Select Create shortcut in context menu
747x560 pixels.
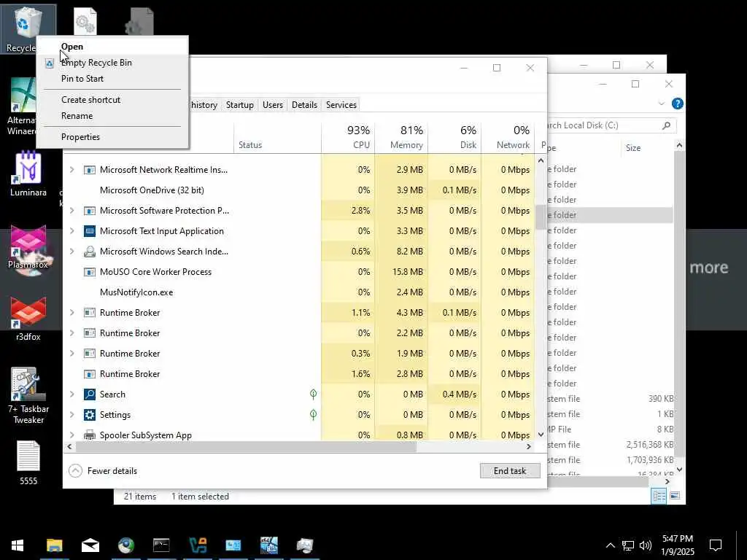click(x=112, y=99)
